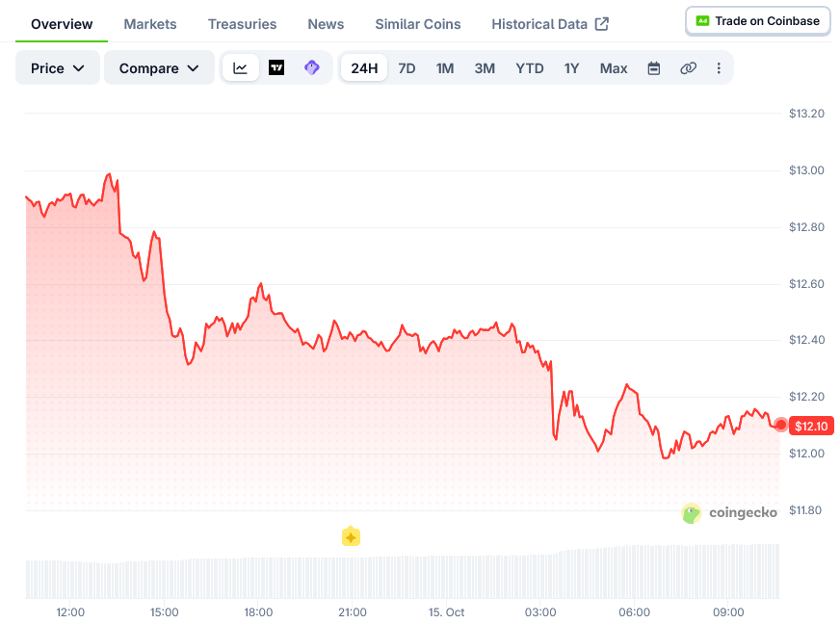Click the red current price dot
Viewport: 840px width, 624px height.
(781, 426)
